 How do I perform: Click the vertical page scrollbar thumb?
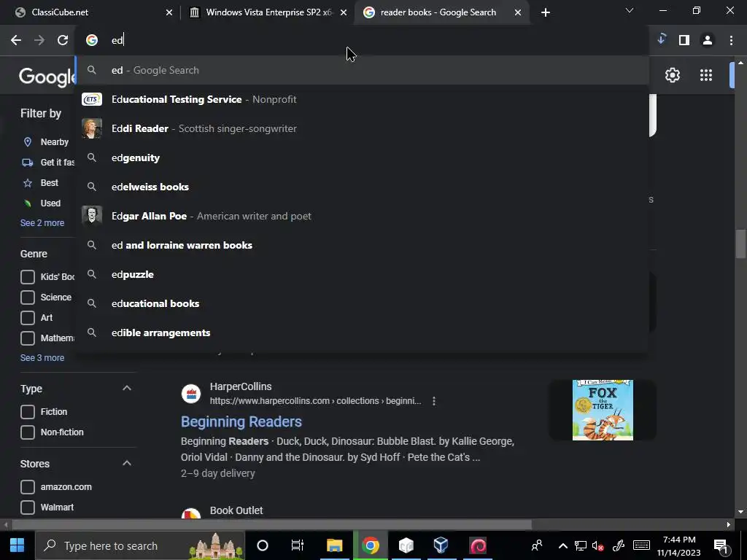(x=740, y=244)
